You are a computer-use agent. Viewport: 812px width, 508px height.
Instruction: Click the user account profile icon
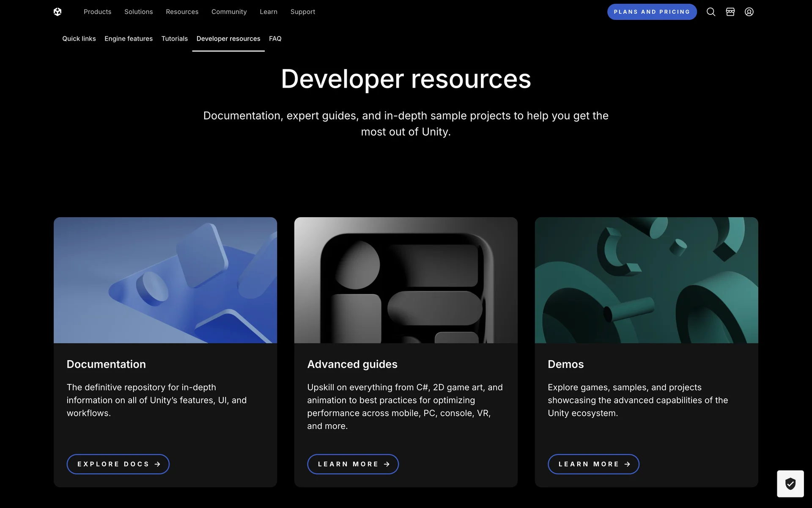pos(749,12)
